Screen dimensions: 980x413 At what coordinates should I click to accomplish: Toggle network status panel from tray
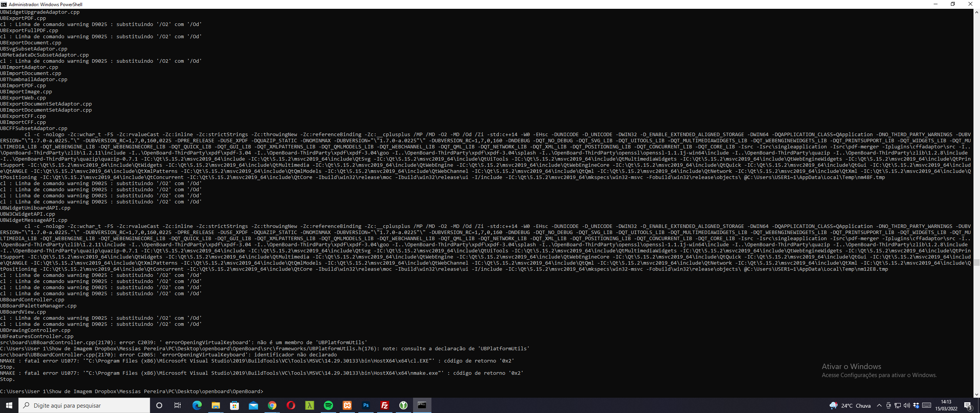898,405
